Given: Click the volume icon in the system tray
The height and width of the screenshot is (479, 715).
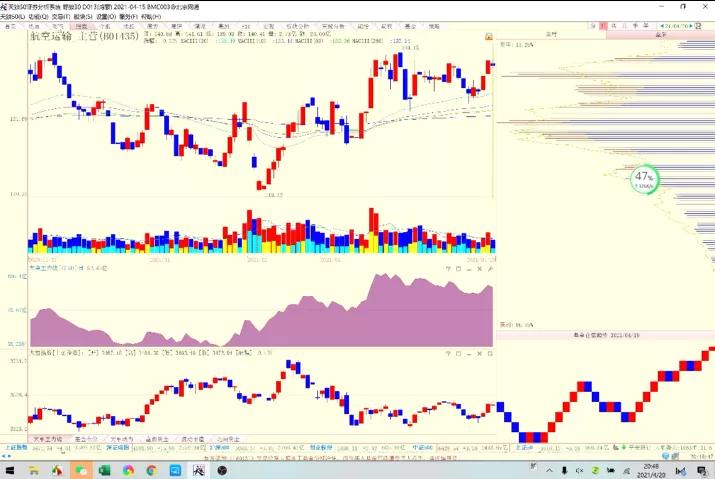Looking at the screenshot, I should tap(579, 470).
